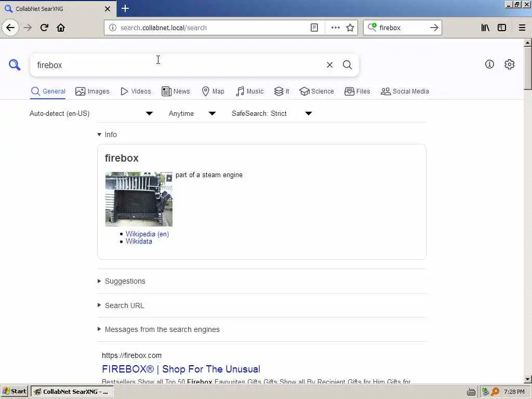Screen dimensions: 532x399
Task: Submit browser search with the arrow button
Action: [434, 28]
